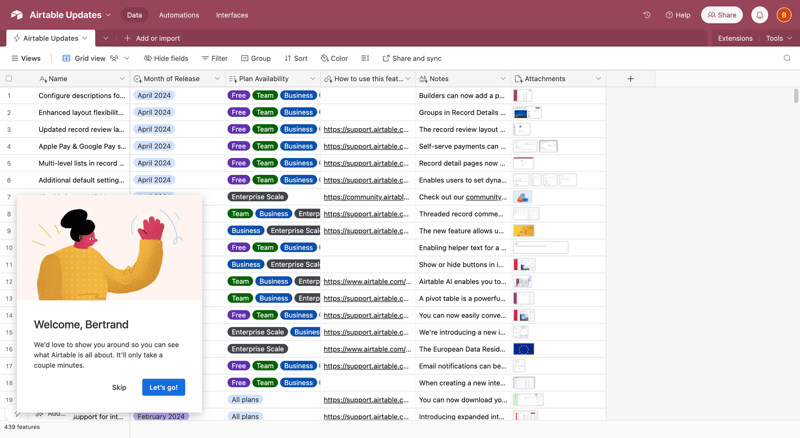The image size is (800, 438).
Task: Open the Tools dropdown
Action: click(779, 38)
